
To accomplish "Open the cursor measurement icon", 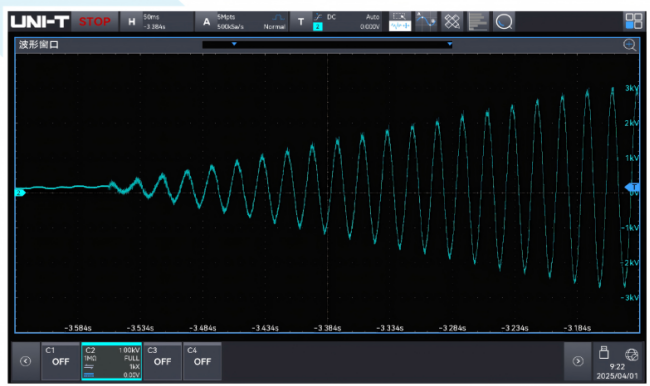I will [x=426, y=22].
